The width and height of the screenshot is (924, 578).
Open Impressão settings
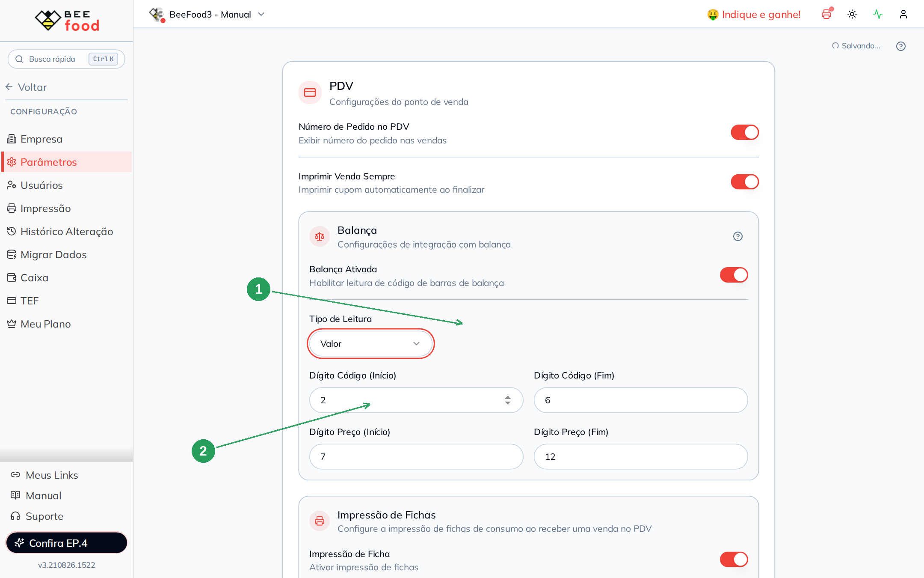pos(66,209)
